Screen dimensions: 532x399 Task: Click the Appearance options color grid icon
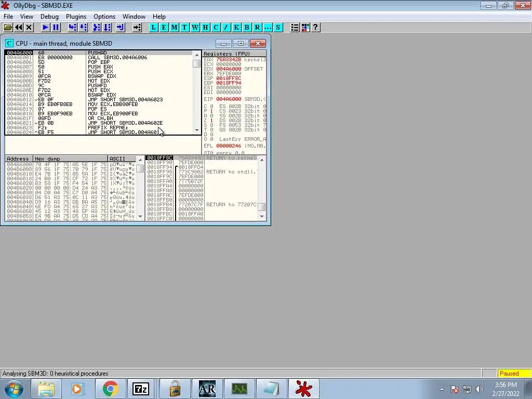tap(305, 28)
